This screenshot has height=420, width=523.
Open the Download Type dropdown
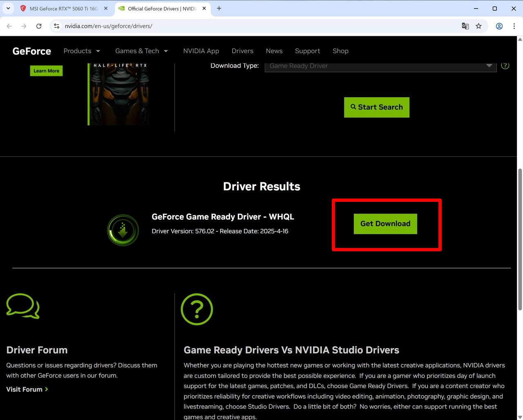click(380, 66)
